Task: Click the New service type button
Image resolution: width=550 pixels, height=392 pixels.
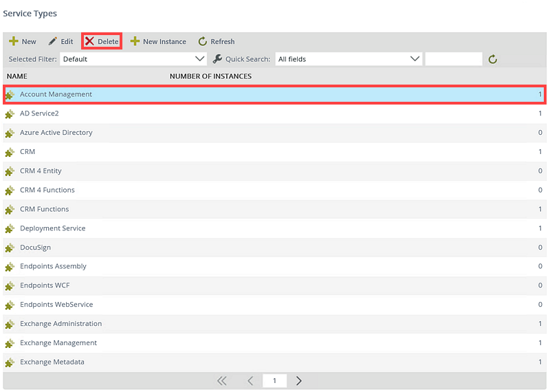Action: tap(23, 41)
